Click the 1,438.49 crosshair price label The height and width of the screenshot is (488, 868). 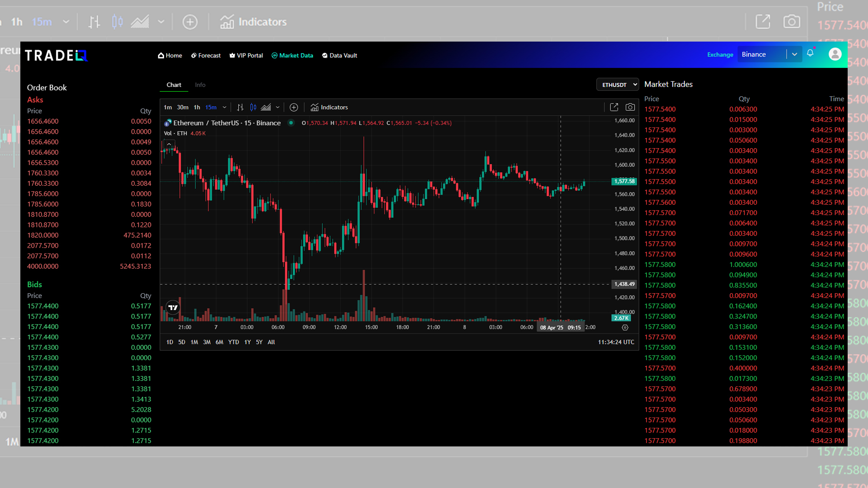pos(624,284)
